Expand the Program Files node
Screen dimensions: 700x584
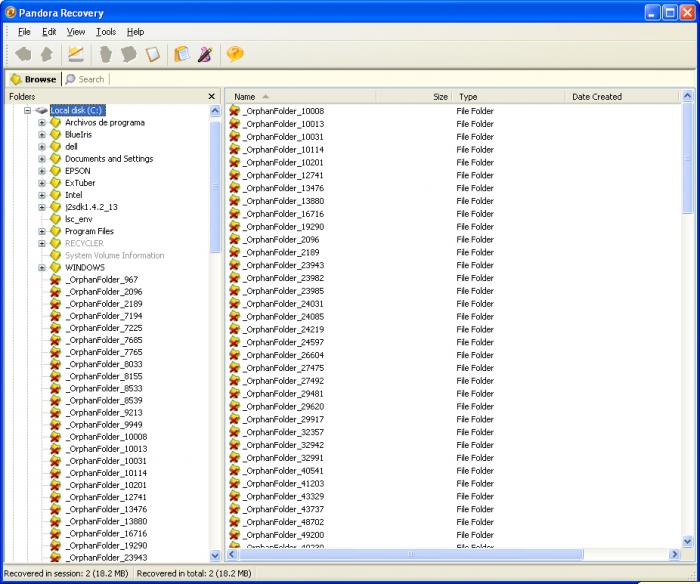42,231
